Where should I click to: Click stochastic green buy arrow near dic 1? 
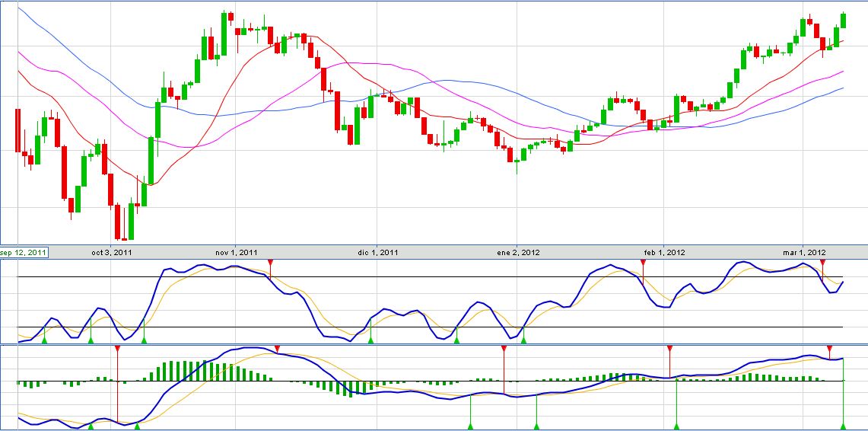[370, 340]
